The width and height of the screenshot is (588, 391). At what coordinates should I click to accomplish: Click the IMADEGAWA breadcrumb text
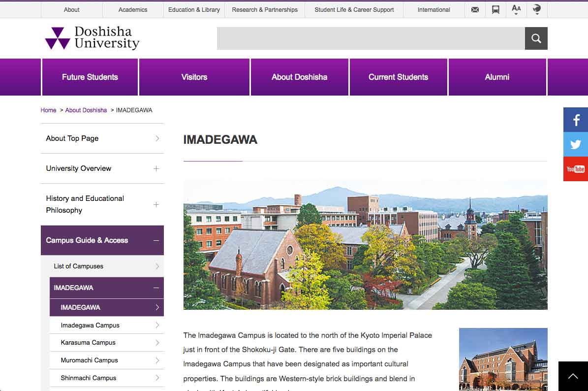(x=134, y=110)
